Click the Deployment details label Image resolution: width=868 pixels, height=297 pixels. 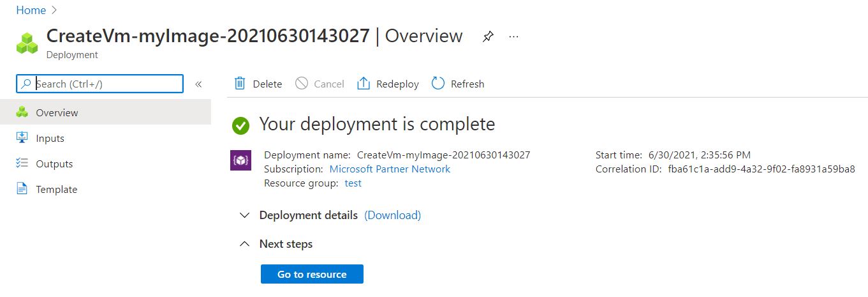[309, 215]
